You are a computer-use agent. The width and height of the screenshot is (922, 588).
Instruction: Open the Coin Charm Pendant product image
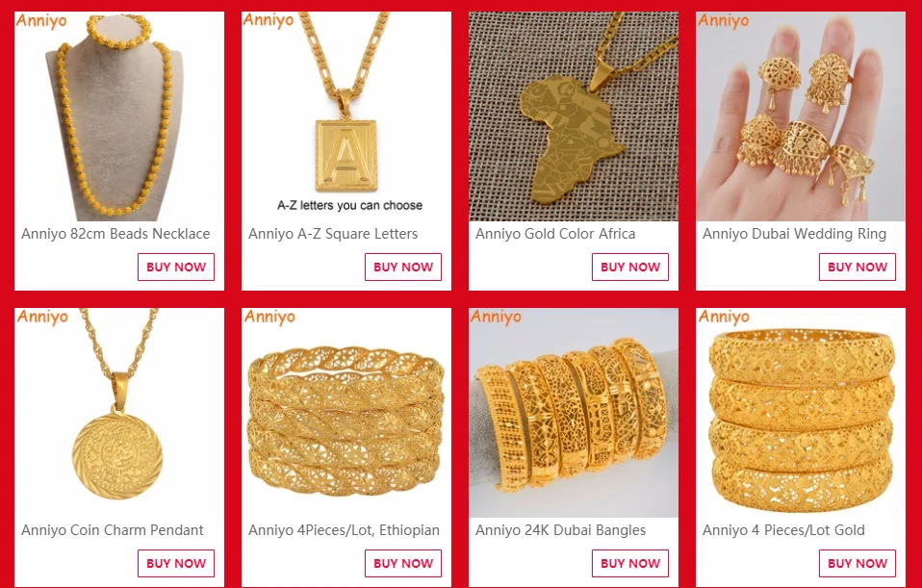point(119,413)
